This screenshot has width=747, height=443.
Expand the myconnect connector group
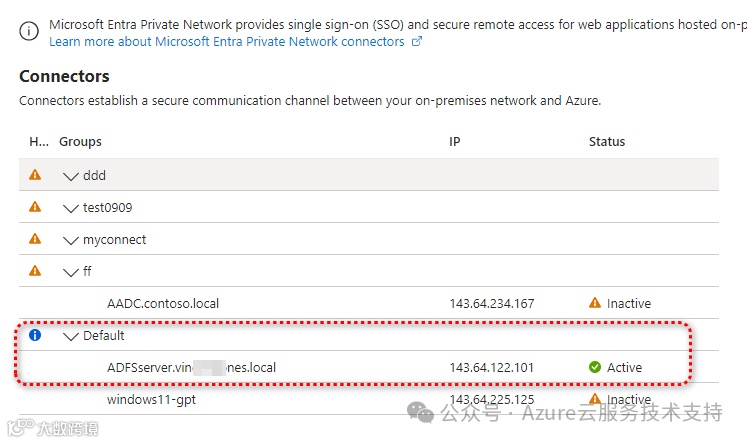(70, 240)
